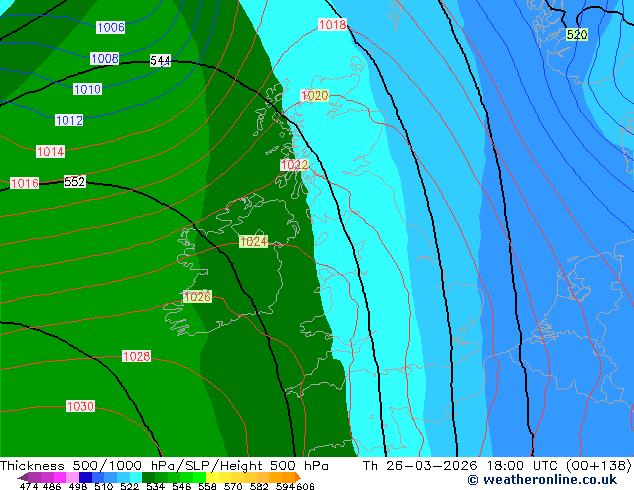Click the 1022 isobar label

pyautogui.click(x=294, y=165)
